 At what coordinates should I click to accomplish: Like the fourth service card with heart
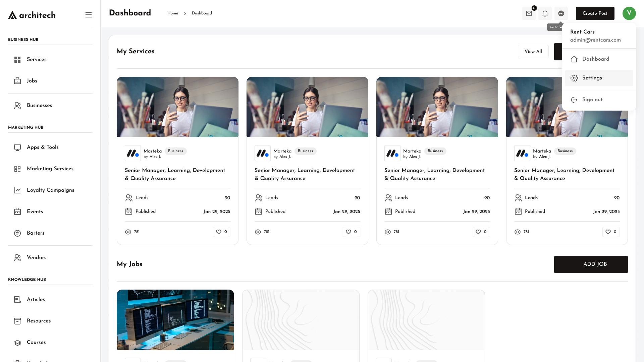click(611, 232)
